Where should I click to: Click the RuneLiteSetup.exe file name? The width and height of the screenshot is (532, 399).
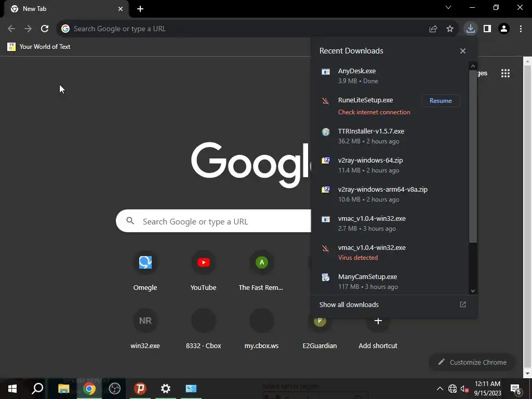pyautogui.click(x=365, y=100)
